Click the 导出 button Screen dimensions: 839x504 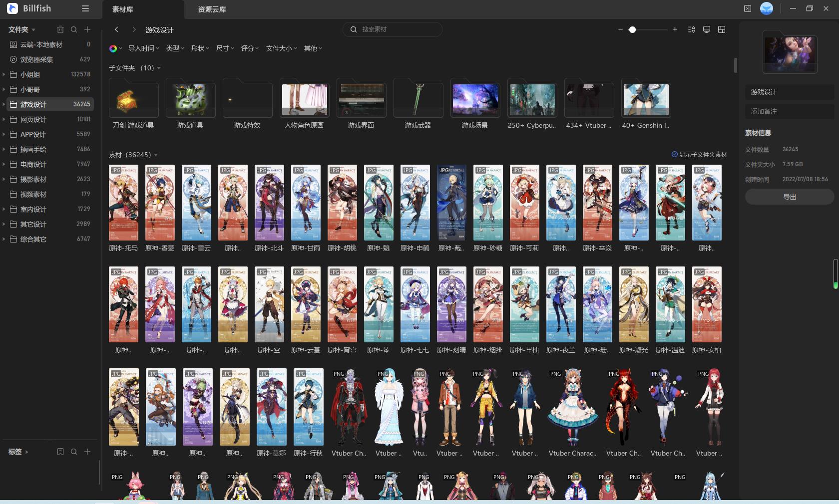click(x=790, y=197)
